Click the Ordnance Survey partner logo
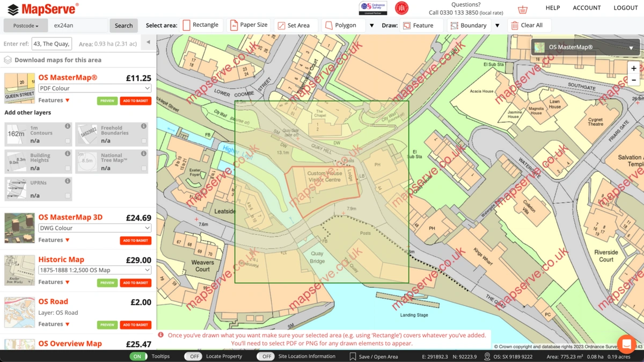 [x=373, y=8]
